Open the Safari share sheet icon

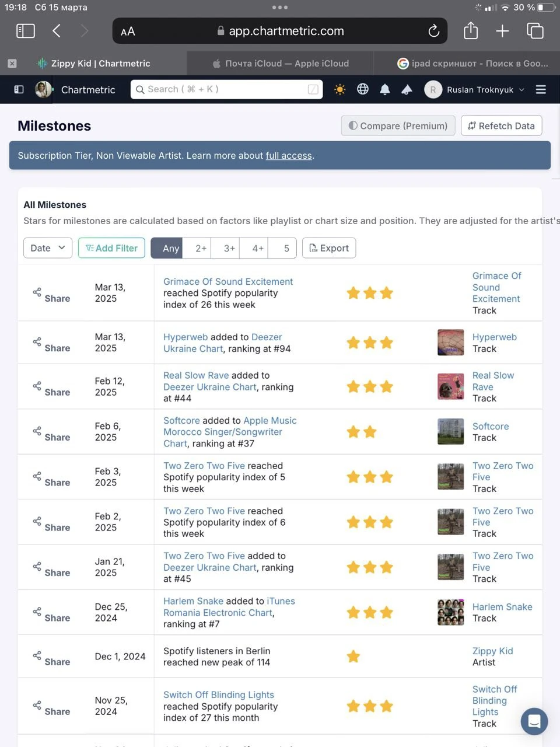pos(471,30)
